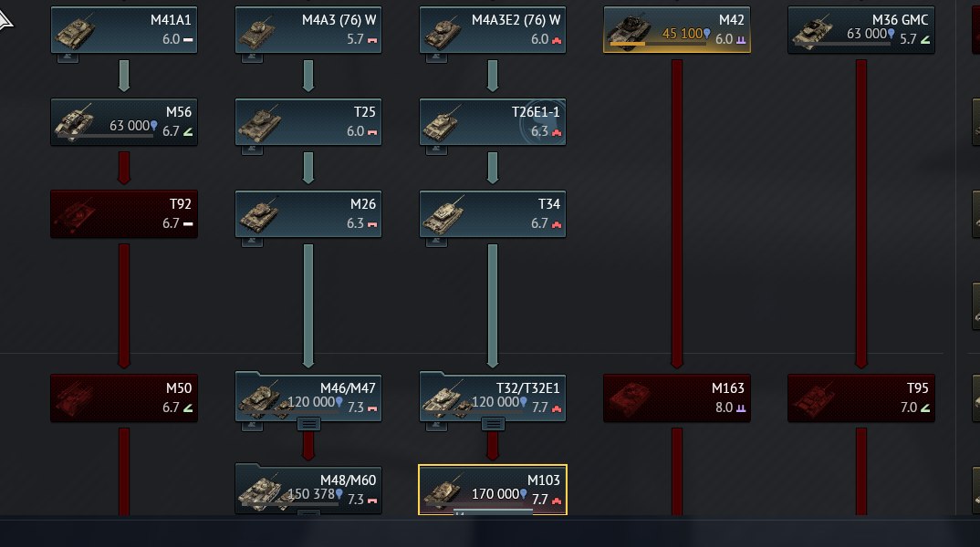Click the M56 tank icon
The height and width of the screenshot is (547, 980).
point(75,122)
